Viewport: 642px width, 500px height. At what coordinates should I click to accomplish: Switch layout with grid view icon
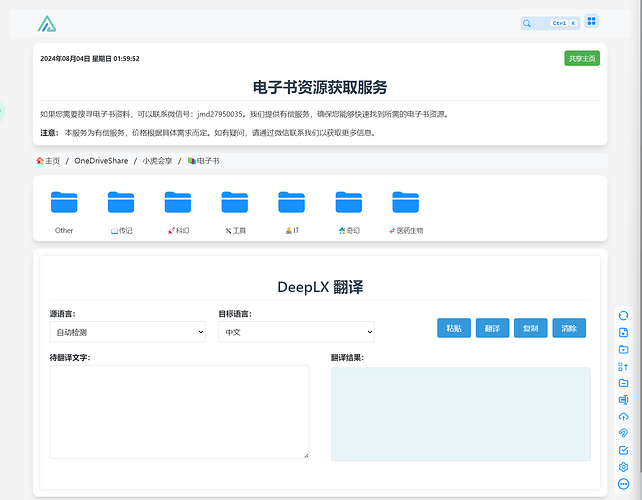point(591,21)
